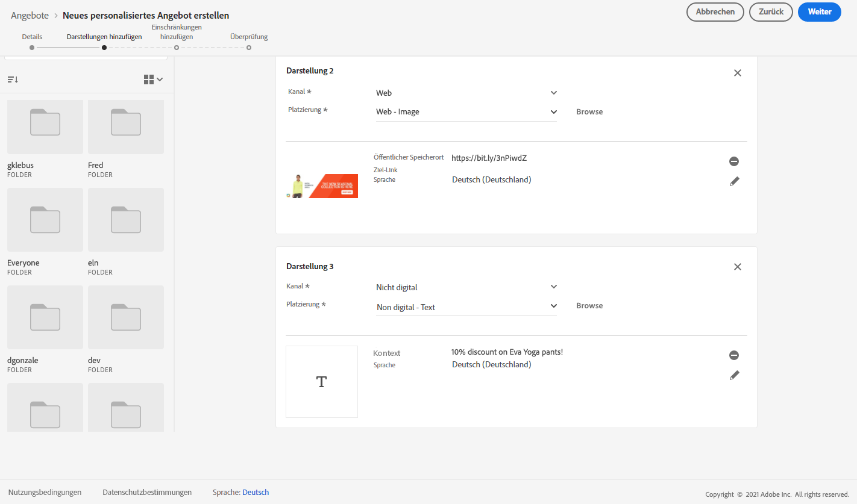This screenshot has height=504, width=857.
Task: Click the sort order icon in asset panel
Action: coord(13,79)
